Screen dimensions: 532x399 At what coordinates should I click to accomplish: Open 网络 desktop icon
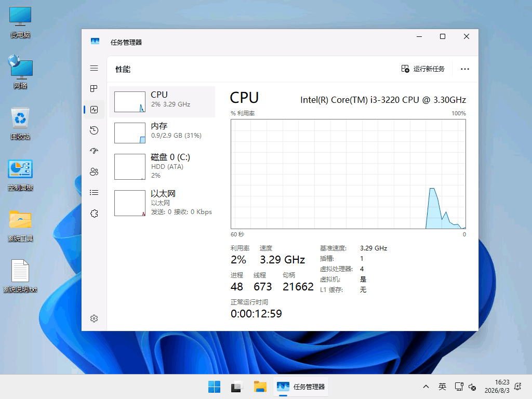coord(20,72)
